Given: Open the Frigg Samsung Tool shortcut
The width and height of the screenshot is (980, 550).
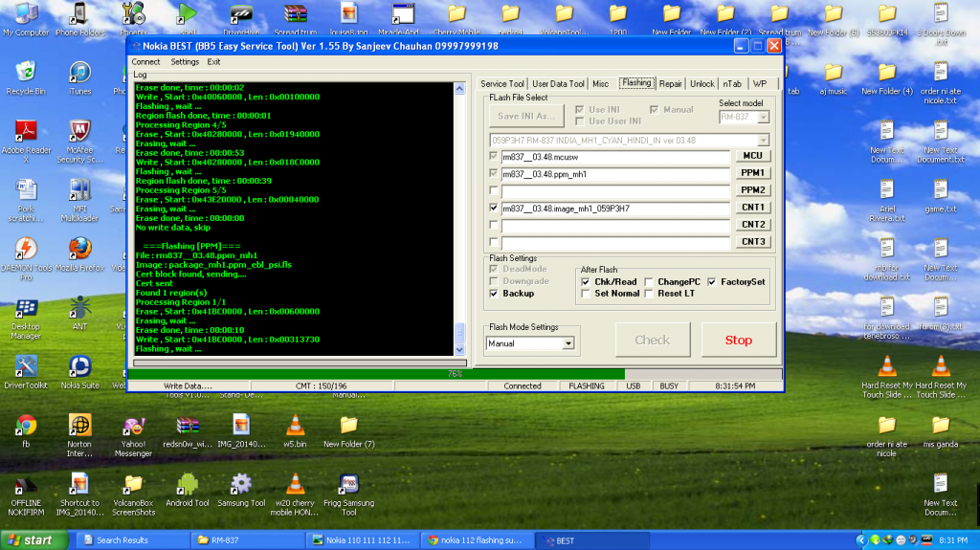Looking at the screenshot, I should pos(349,484).
